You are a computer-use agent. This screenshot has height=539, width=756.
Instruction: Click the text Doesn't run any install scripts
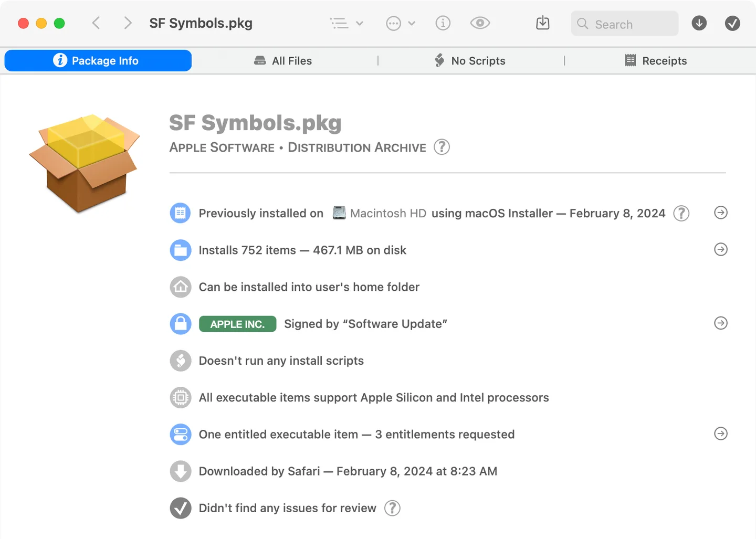click(281, 361)
